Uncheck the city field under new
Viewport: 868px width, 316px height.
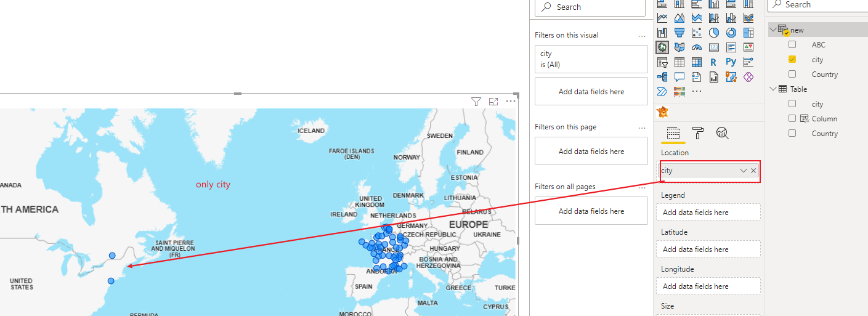[792, 59]
